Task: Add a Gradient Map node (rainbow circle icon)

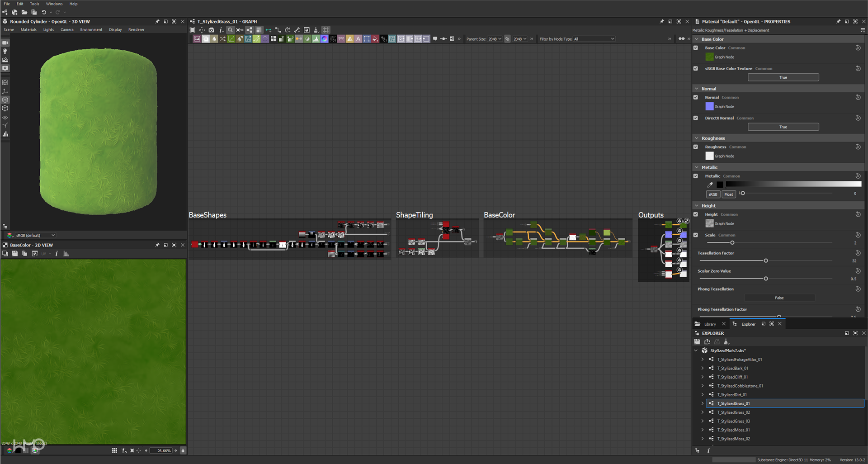Action: (324, 39)
